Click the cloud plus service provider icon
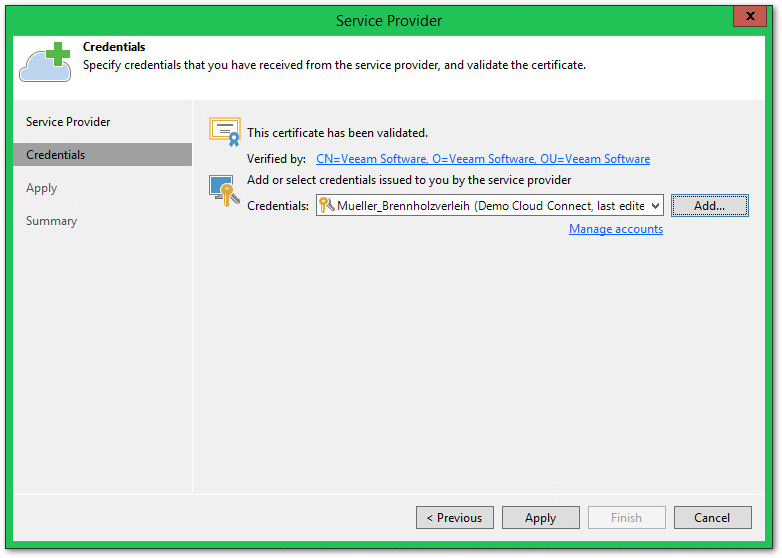This screenshot has height=558, width=782. click(44, 62)
